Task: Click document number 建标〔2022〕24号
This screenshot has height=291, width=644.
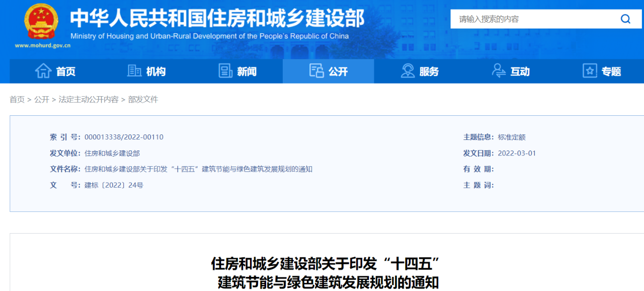Action: (114, 185)
